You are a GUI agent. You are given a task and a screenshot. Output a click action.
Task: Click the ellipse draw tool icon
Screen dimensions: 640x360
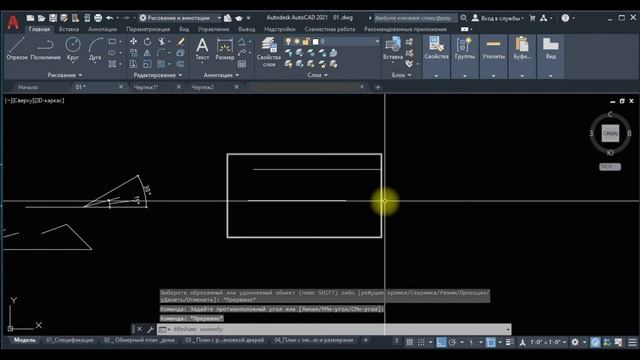(x=112, y=53)
